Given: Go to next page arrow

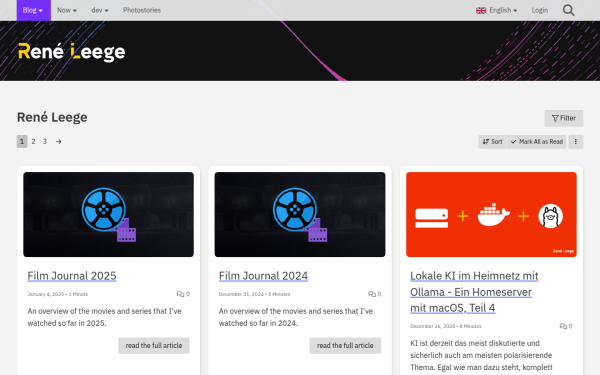Looking at the screenshot, I should pos(59,142).
